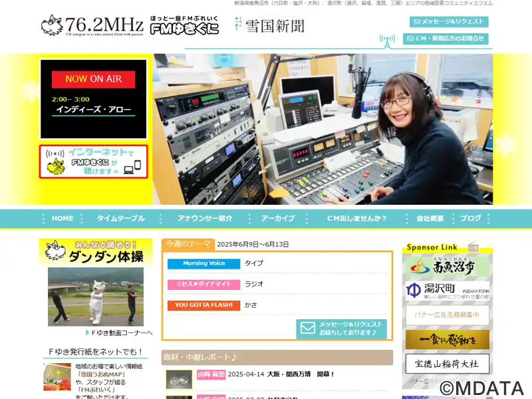Click the かさ theme text
Image resolution: width=532 pixels, height=399 pixels.
(251, 305)
